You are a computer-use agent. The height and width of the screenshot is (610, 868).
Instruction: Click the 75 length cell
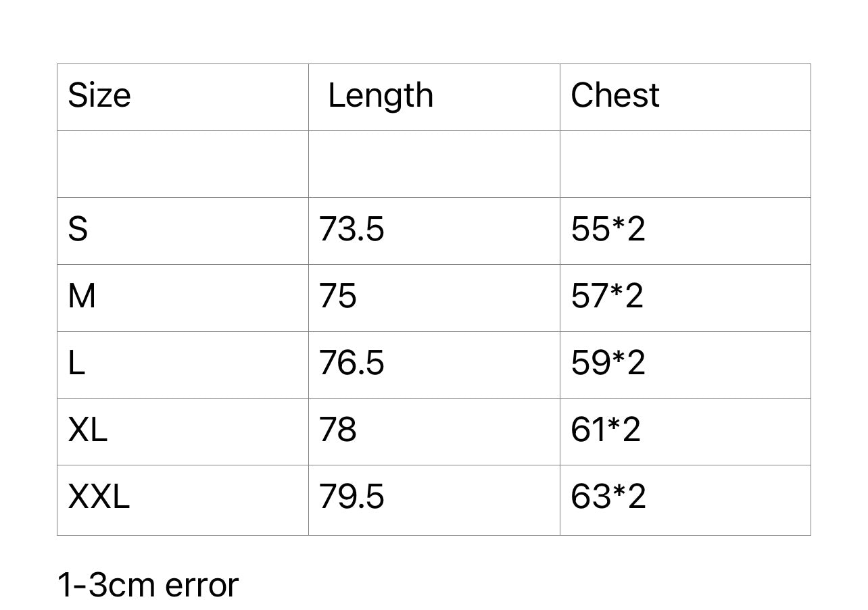[x=337, y=296]
